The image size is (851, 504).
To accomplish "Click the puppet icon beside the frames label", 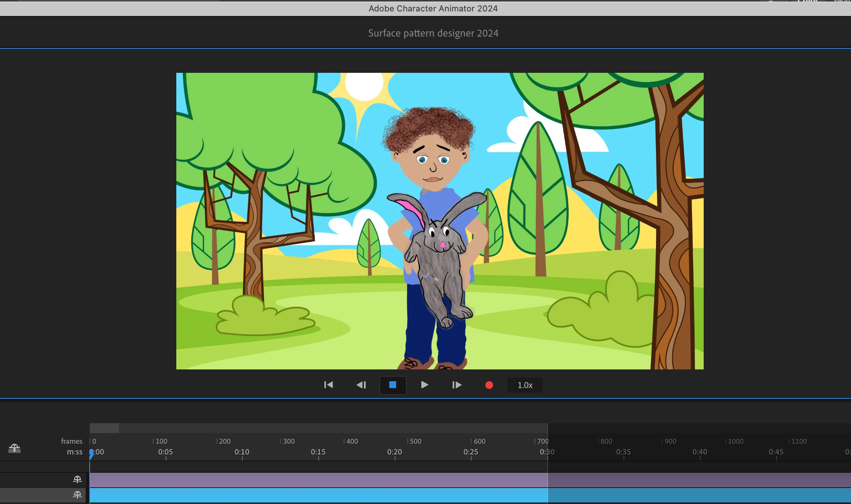I will tap(15, 448).
